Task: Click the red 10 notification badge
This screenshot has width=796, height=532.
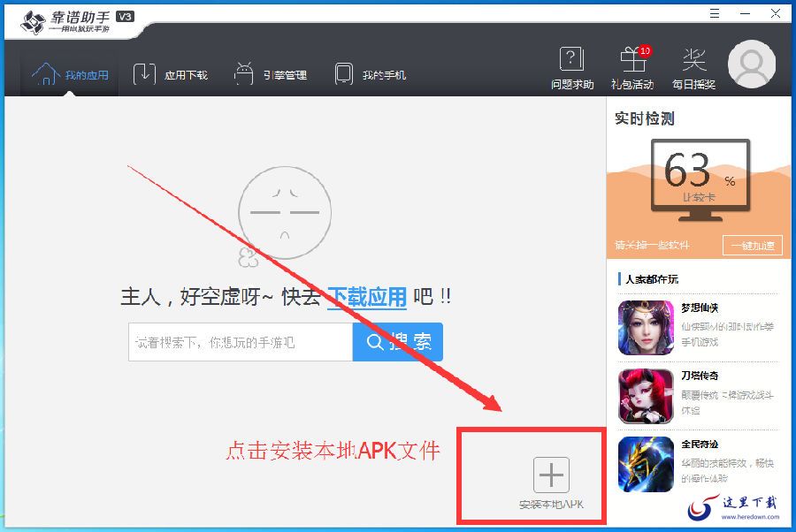Action: tap(645, 50)
